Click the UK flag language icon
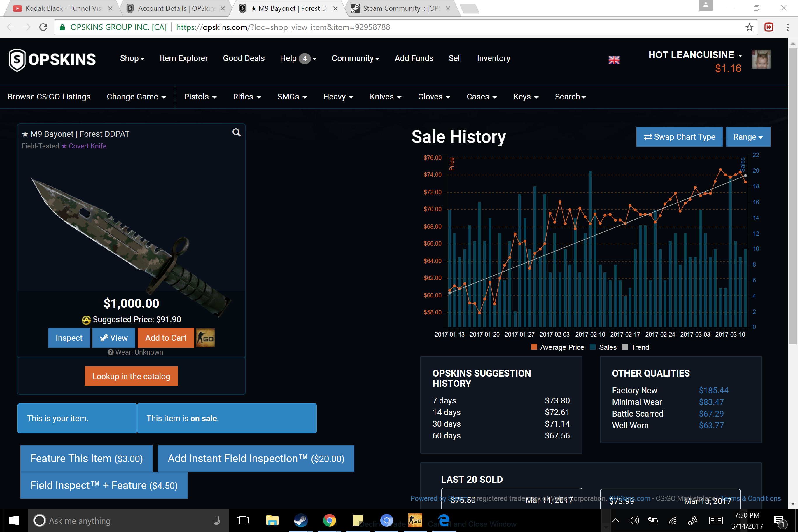The width and height of the screenshot is (798, 532). coord(614,60)
